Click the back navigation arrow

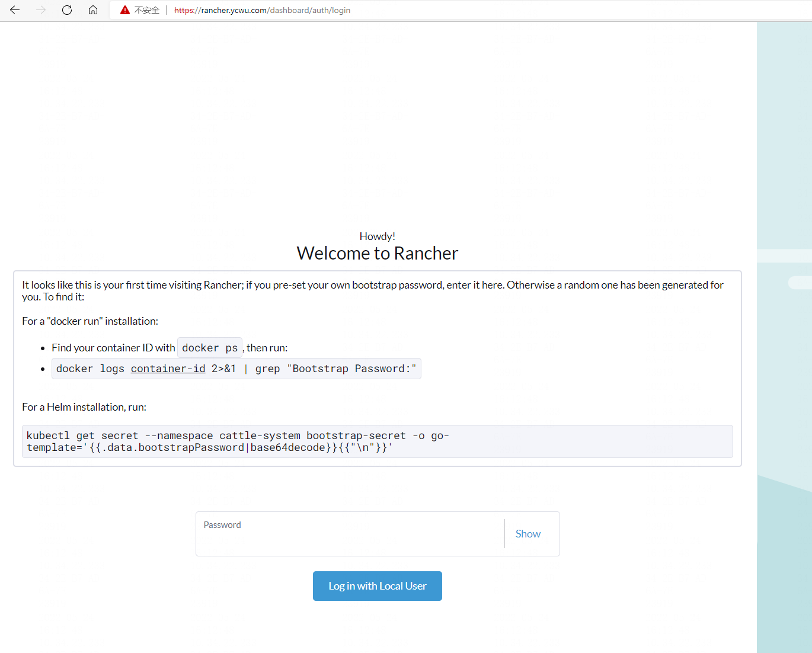click(14, 10)
